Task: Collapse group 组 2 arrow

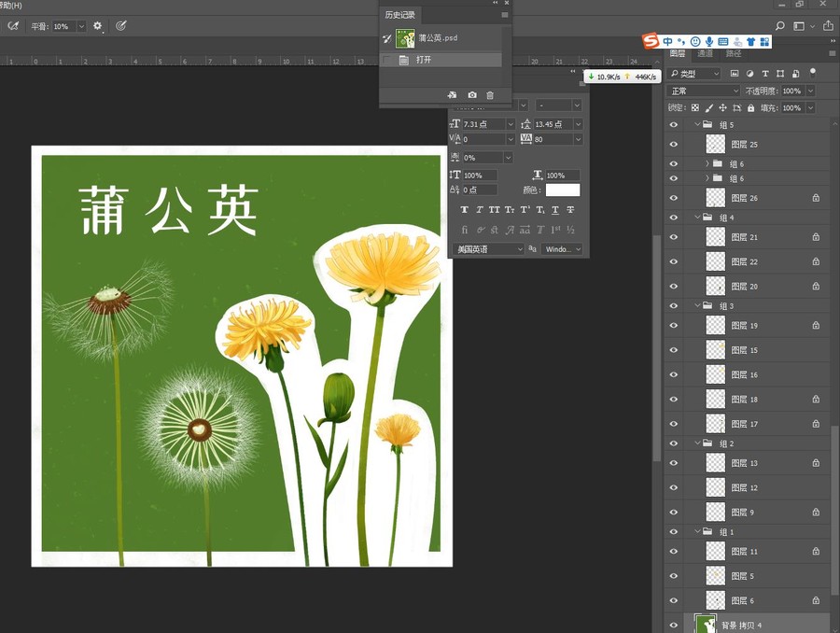Action: [697, 443]
